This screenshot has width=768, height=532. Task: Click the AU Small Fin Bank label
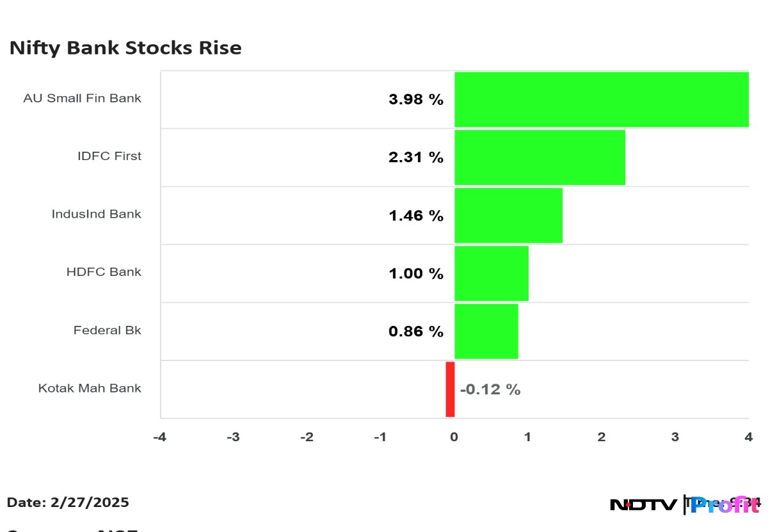pyautogui.click(x=82, y=99)
